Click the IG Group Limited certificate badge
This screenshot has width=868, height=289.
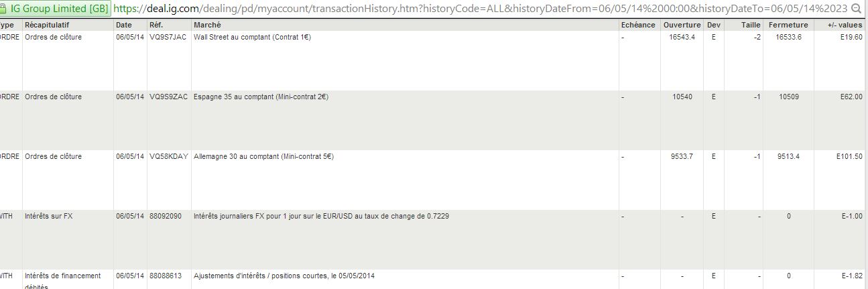coord(55,9)
